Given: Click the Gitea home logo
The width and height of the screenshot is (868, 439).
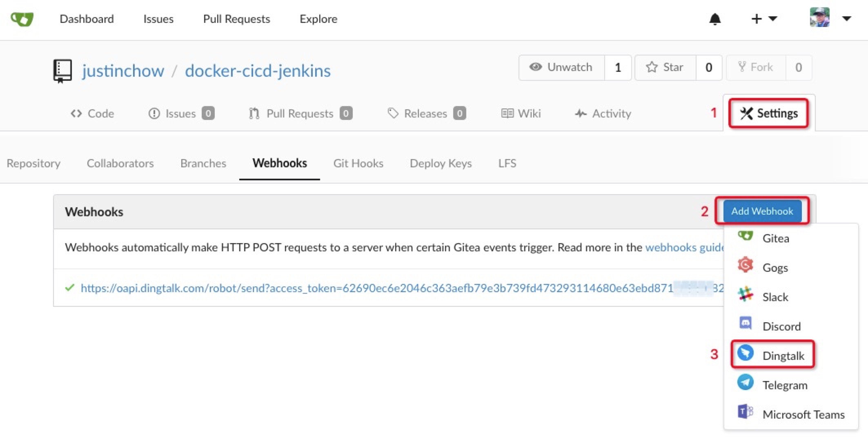Looking at the screenshot, I should tap(22, 19).
